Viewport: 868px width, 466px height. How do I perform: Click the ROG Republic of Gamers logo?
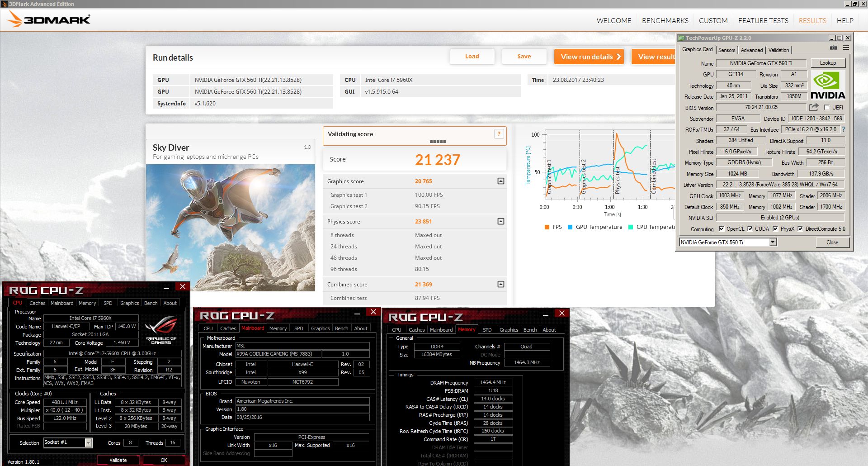click(161, 331)
